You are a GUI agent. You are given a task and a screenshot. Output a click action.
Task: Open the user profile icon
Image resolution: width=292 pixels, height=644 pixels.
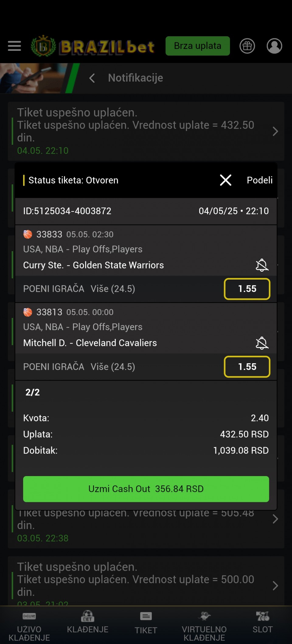274,46
